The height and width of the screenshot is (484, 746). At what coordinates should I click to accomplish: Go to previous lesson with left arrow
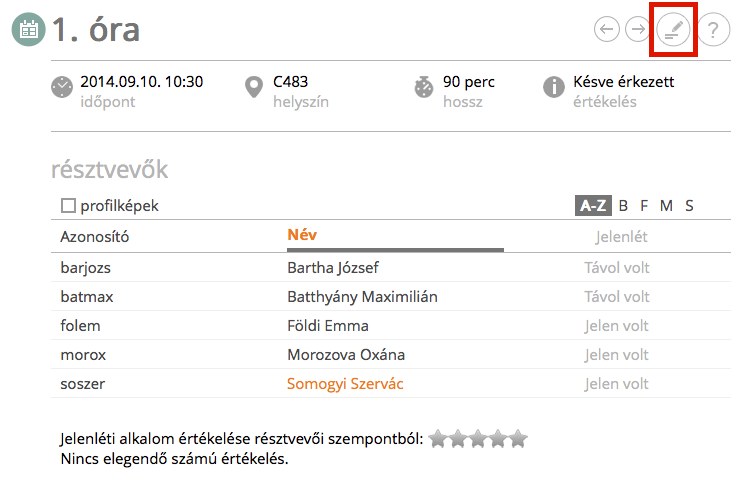click(x=607, y=29)
